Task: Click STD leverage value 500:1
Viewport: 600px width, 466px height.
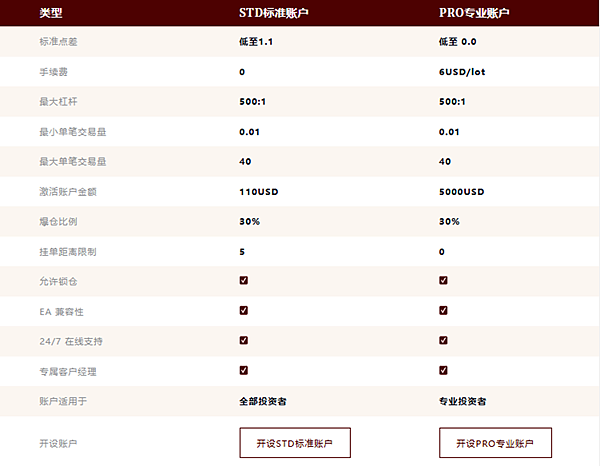Action: click(253, 102)
